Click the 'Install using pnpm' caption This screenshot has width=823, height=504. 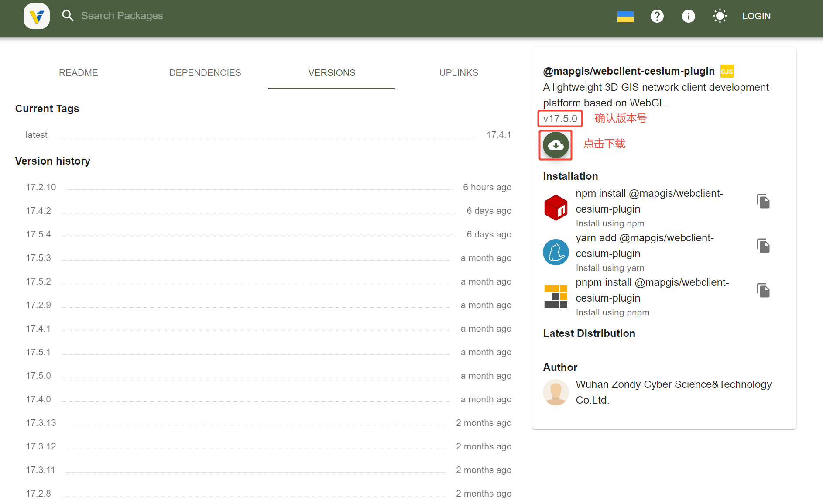click(612, 312)
